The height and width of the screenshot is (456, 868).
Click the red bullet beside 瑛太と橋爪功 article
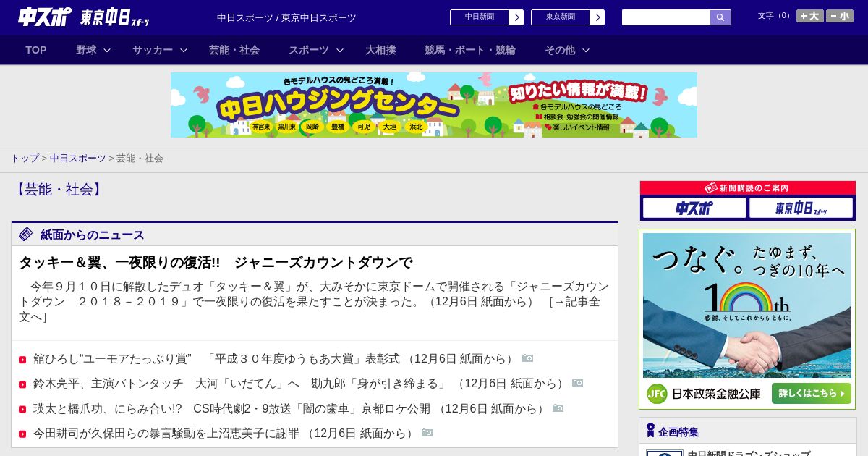pos(22,410)
